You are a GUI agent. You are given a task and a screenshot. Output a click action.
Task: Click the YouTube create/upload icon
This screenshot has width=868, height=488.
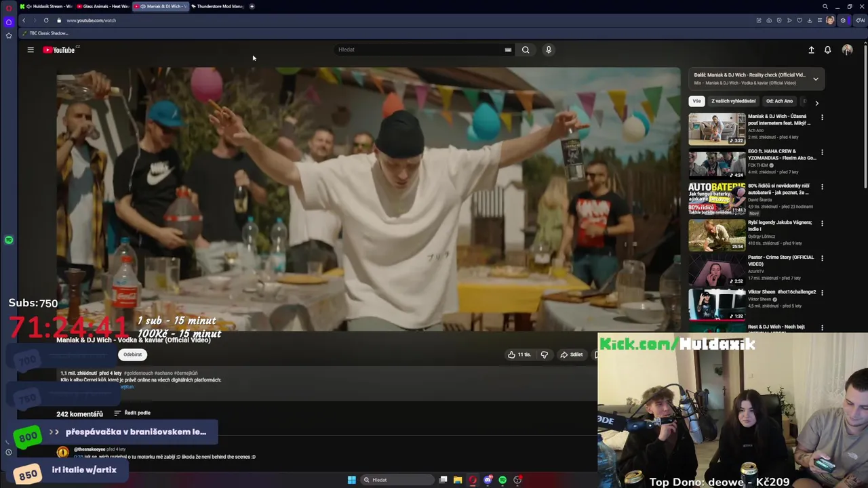811,49
